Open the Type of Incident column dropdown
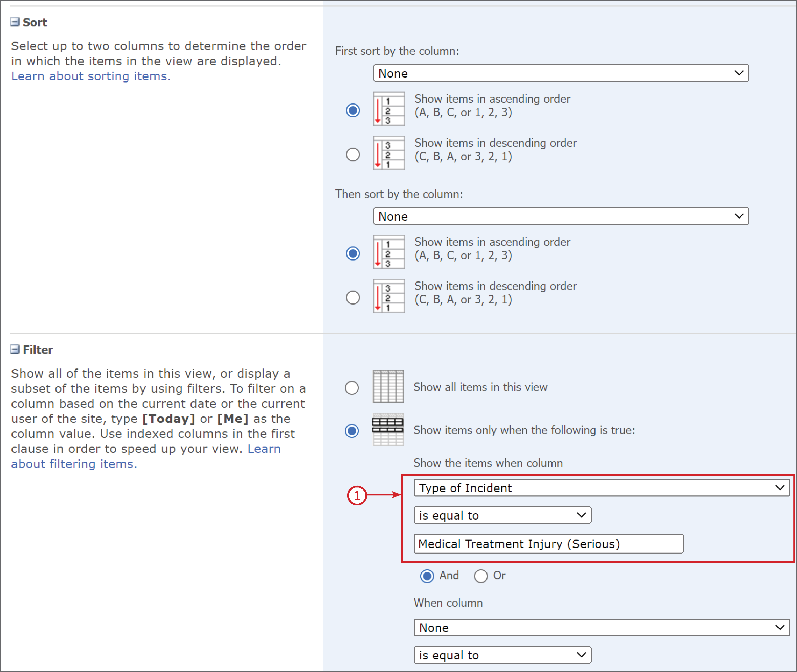Image resolution: width=797 pixels, height=672 pixels. coord(602,488)
